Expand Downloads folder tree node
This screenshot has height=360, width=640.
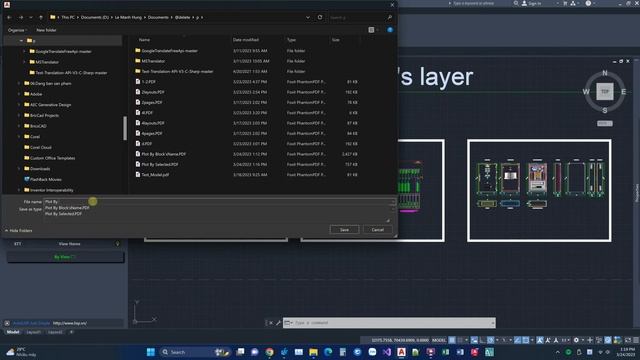(19, 169)
